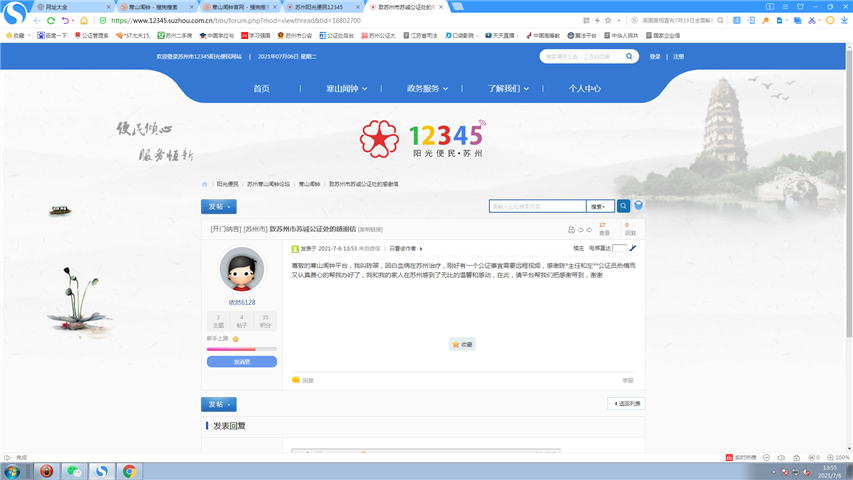Expand the 收藏 bookmarks dropdown arrow

tap(29, 35)
